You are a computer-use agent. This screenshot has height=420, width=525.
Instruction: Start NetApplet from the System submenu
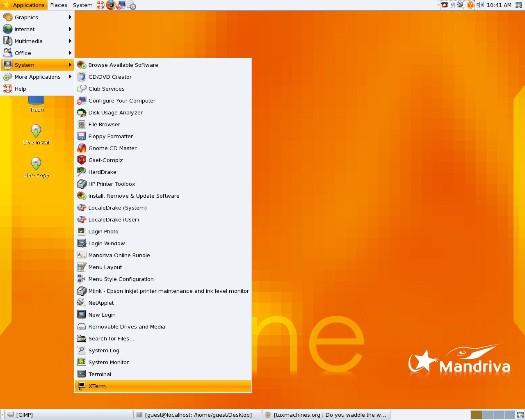pyautogui.click(x=163, y=303)
